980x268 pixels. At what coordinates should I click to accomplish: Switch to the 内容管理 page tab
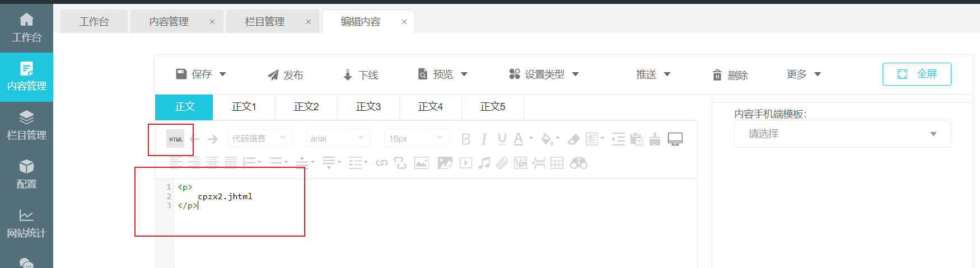click(x=169, y=21)
